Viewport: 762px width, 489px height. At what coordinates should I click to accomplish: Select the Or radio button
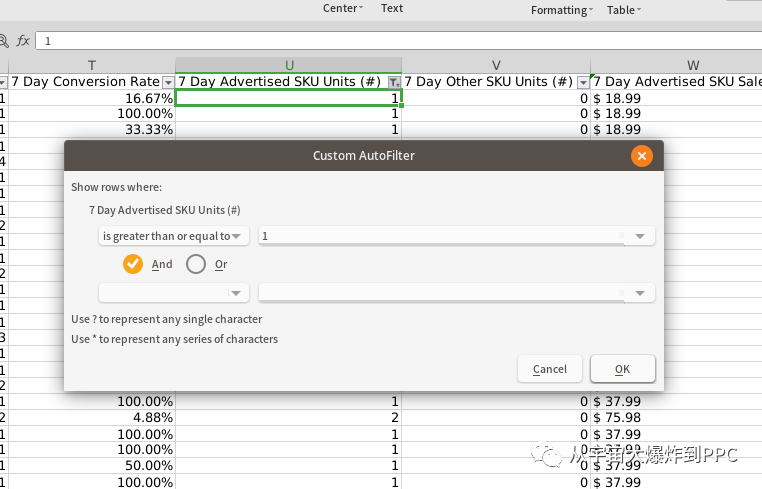click(196, 264)
